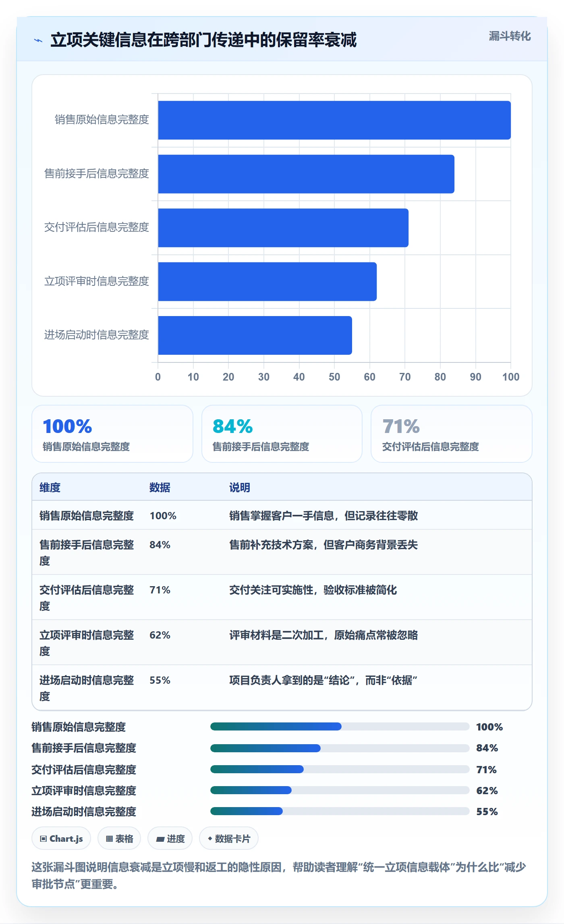Open the 100% 销售原始信息完整度 data card

[112, 434]
